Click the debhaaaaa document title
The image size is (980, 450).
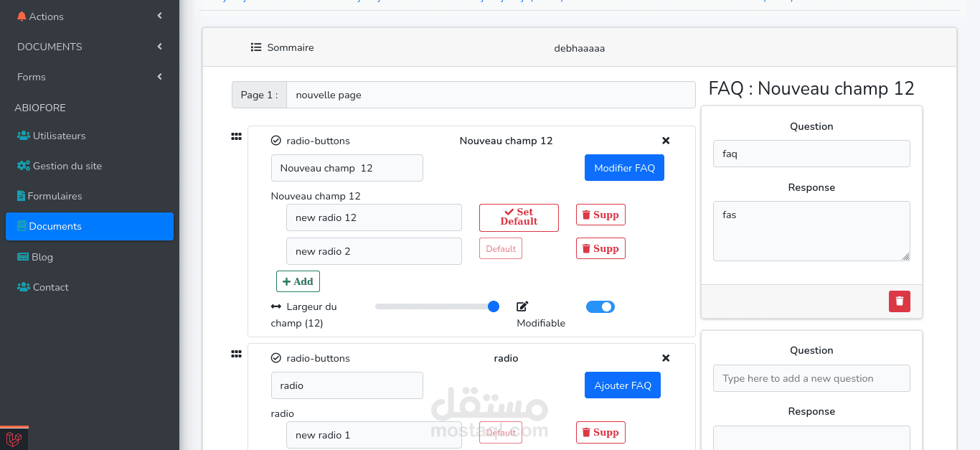[x=580, y=48]
